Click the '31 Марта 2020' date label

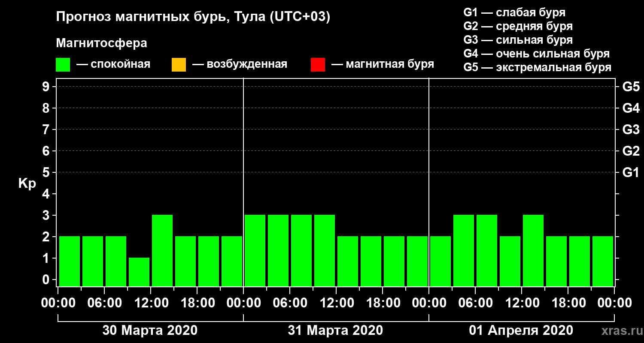click(335, 331)
